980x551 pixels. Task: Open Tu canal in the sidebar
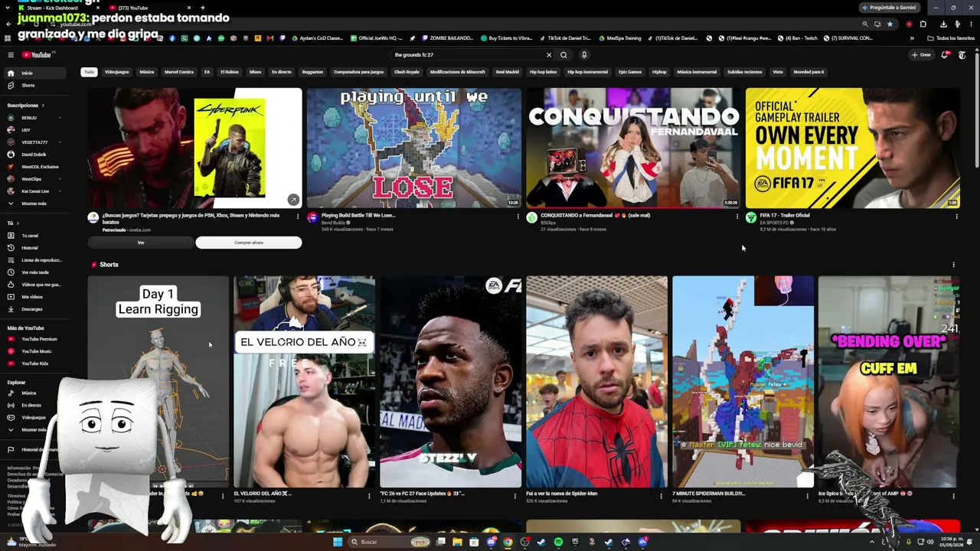pyautogui.click(x=35, y=236)
